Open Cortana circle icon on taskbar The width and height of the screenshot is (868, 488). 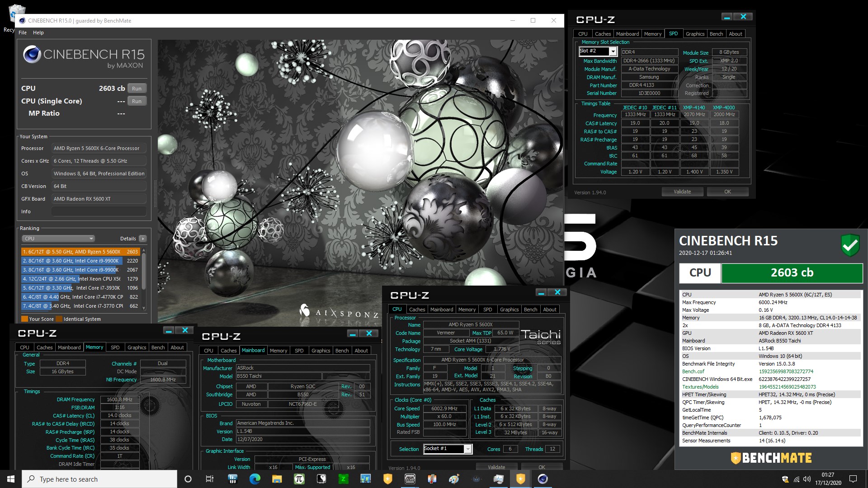click(x=188, y=479)
